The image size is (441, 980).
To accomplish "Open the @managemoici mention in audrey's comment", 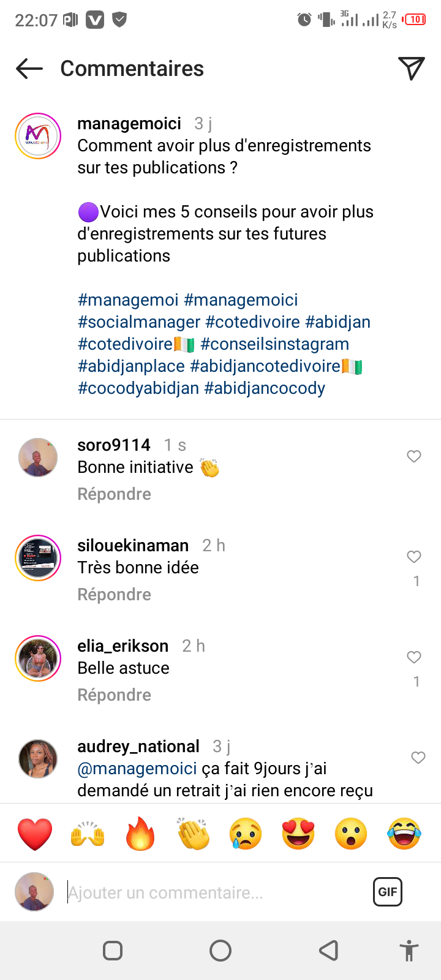I will click(x=137, y=769).
